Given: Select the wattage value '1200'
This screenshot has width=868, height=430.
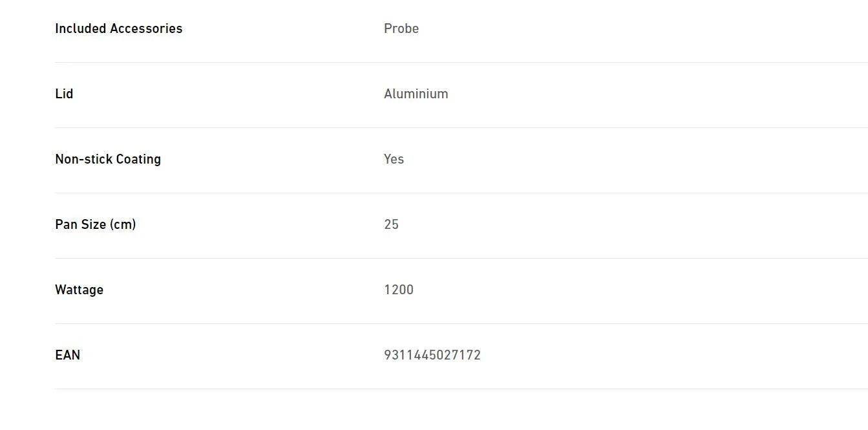Looking at the screenshot, I should coord(399,290).
